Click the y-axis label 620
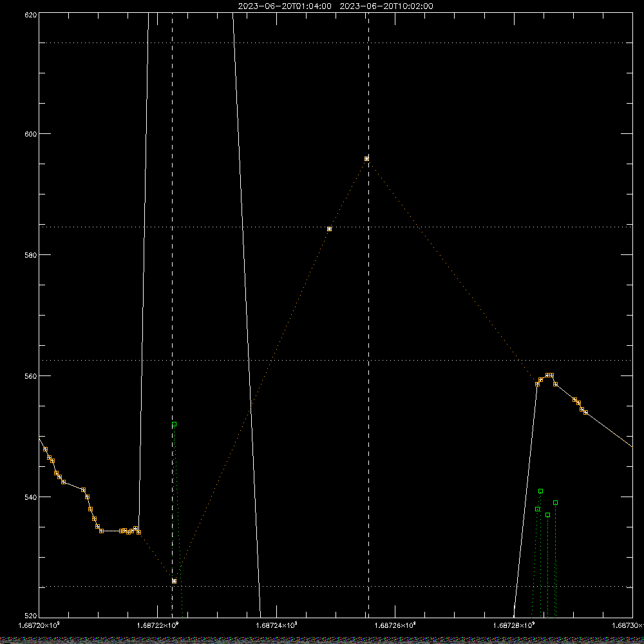 [31, 15]
